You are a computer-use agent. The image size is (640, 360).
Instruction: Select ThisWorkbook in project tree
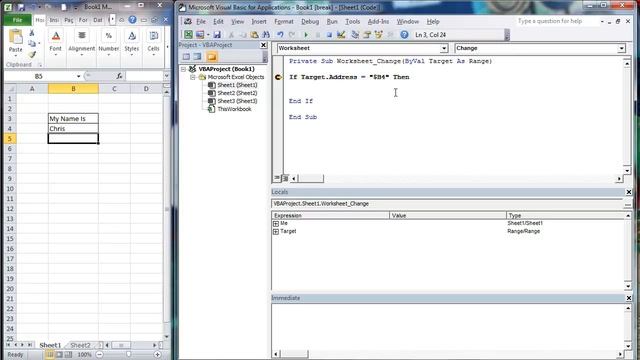coord(234,109)
